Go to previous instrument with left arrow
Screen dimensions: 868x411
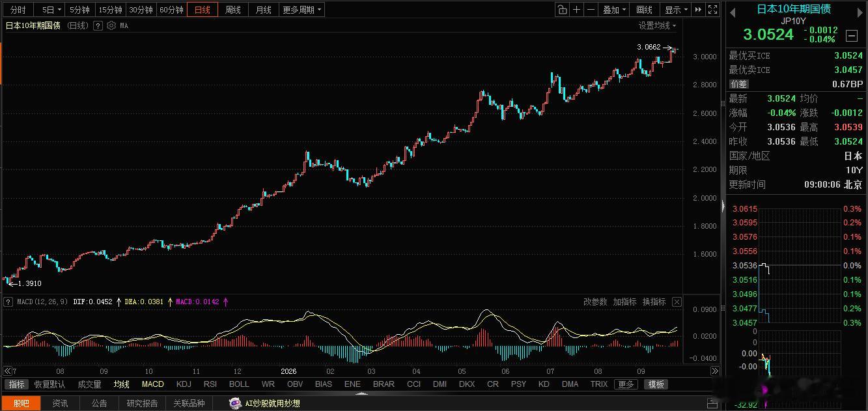coord(733,13)
